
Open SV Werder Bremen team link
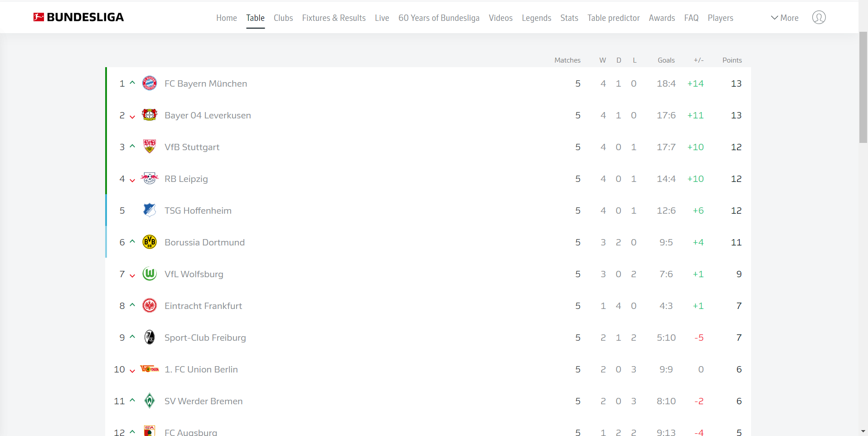tap(204, 401)
